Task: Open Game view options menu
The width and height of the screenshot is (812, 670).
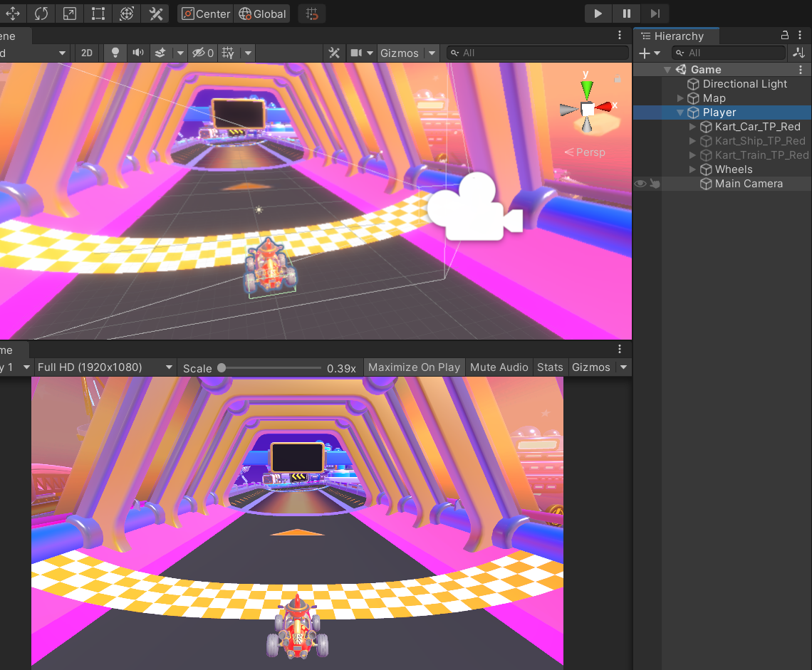Action: 620,350
